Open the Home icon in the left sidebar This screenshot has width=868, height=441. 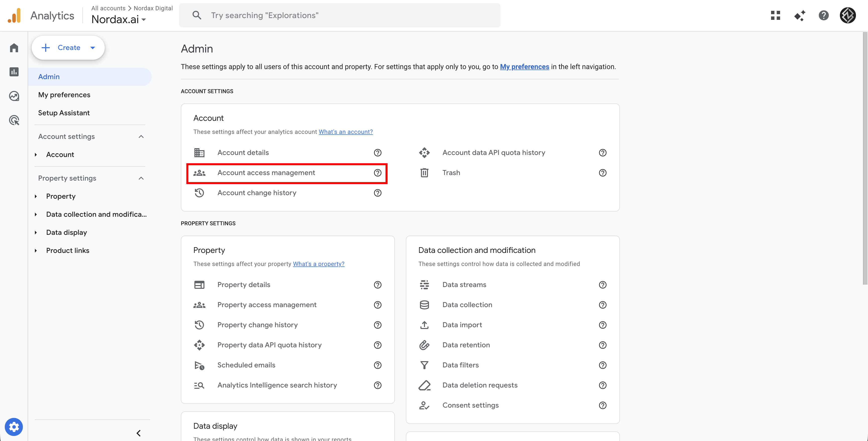pyautogui.click(x=14, y=47)
